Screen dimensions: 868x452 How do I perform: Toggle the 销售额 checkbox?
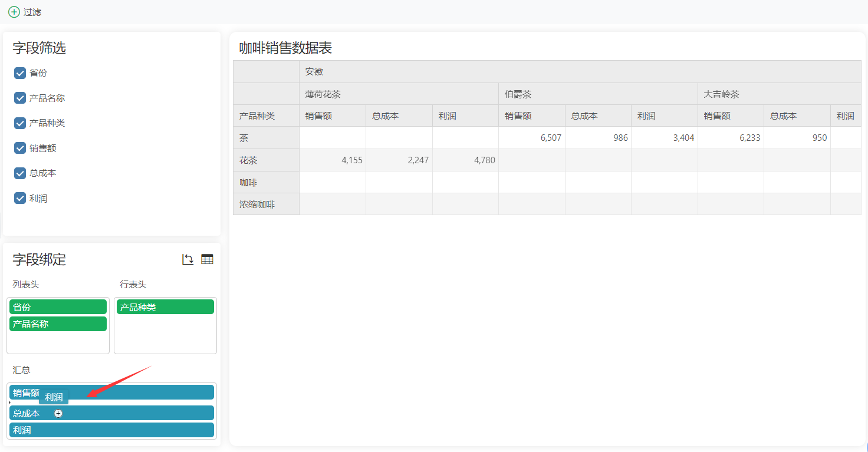(20, 148)
